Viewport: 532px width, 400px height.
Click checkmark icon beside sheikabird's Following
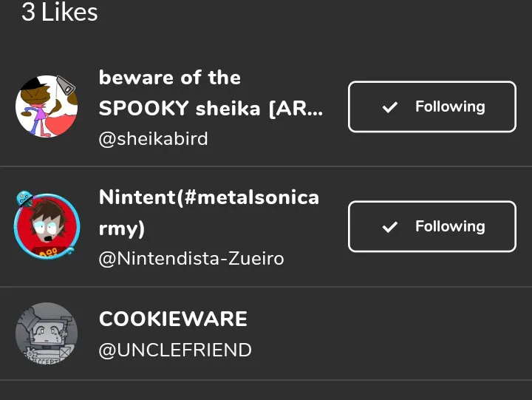tap(389, 107)
